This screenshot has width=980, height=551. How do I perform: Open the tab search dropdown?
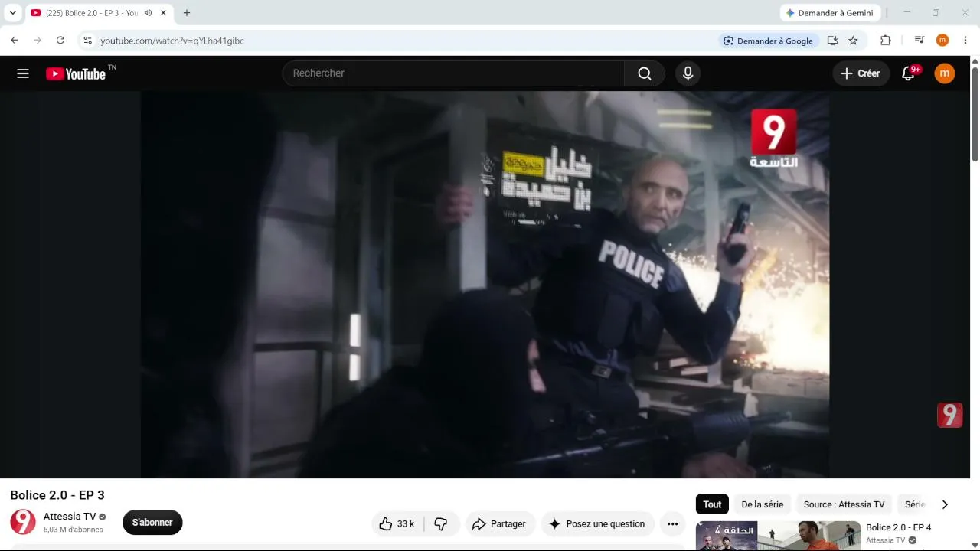[13, 13]
